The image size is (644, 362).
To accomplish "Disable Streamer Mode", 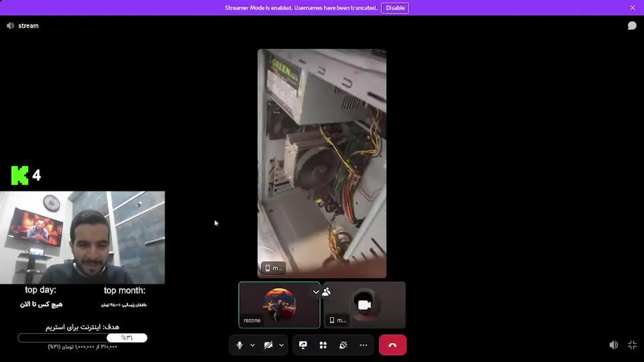I will click(x=395, y=8).
